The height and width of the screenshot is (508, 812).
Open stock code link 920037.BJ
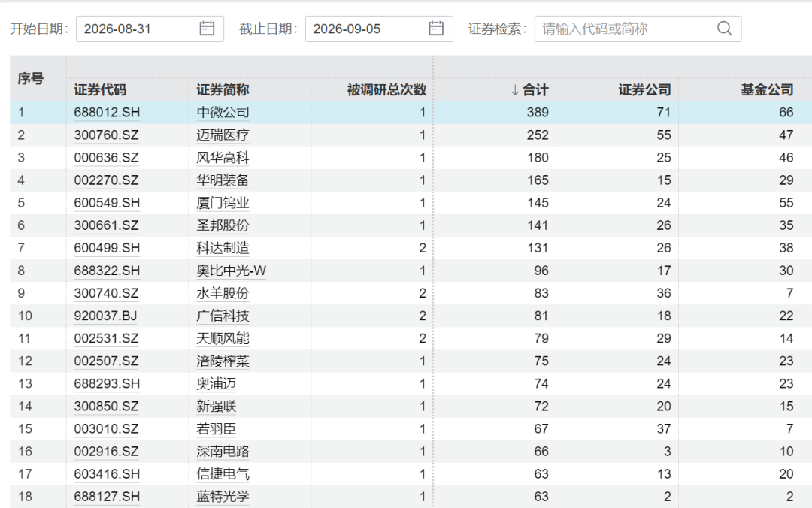click(x=106, y=316)
